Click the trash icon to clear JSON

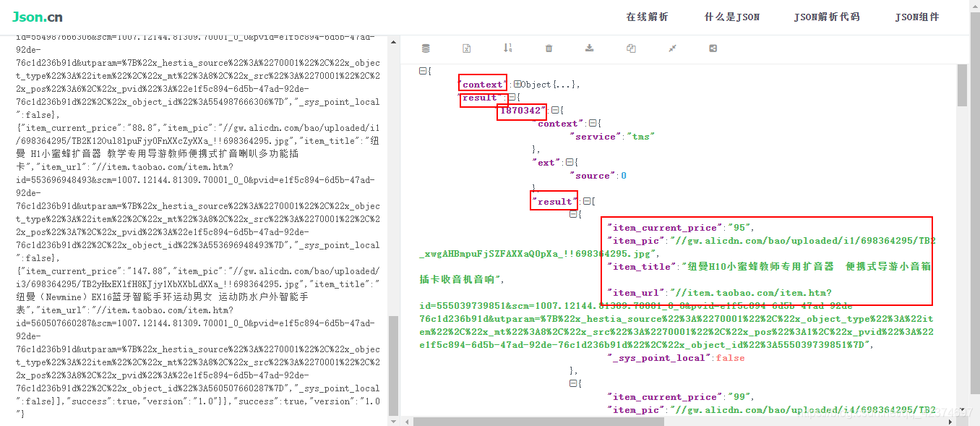pos(549,48)
